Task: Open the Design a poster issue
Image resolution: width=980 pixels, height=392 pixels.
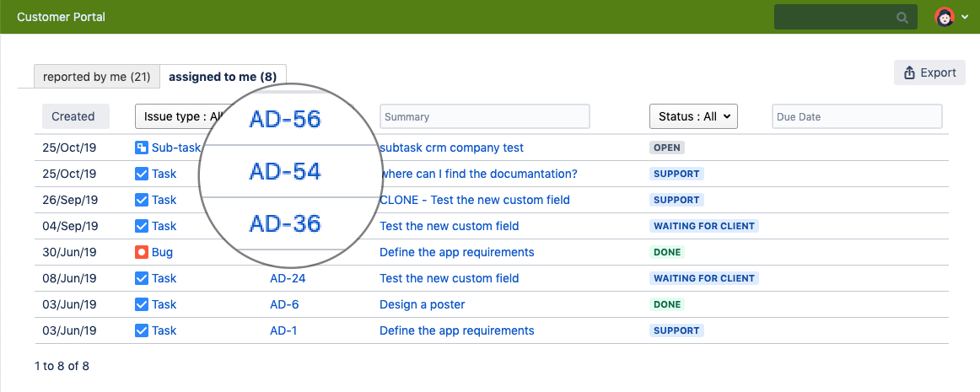Action: [422, 304]
